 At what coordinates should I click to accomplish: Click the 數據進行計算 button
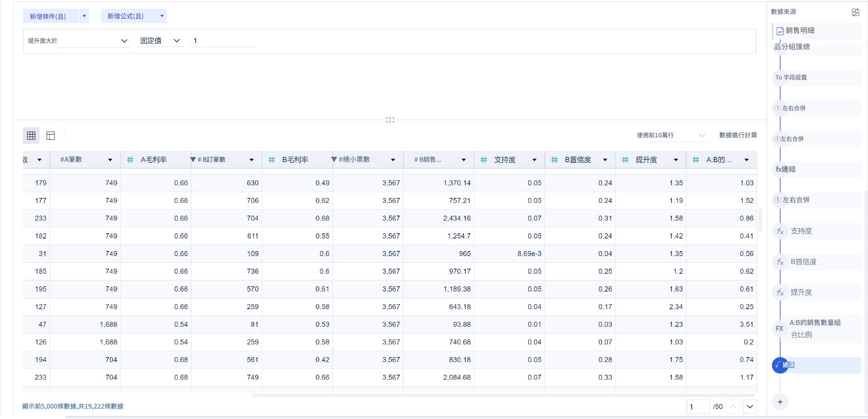[738, 135]
